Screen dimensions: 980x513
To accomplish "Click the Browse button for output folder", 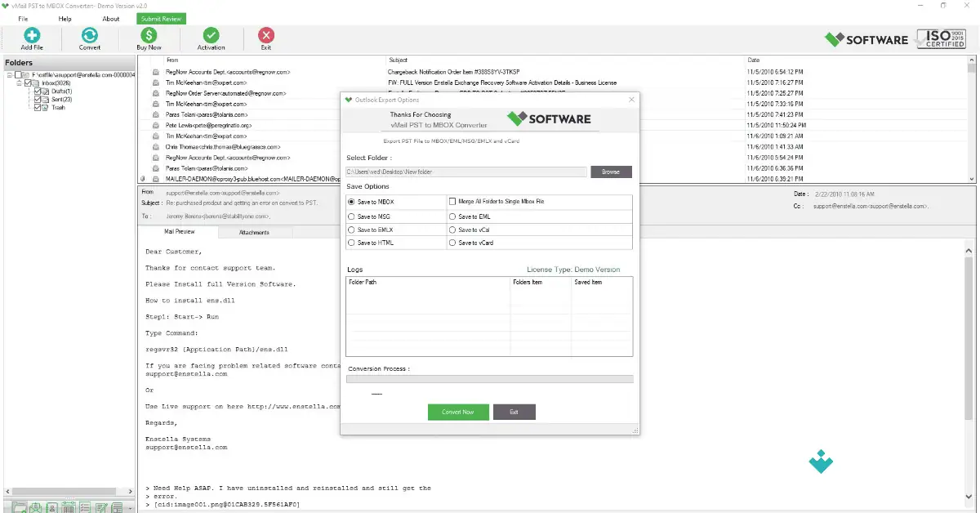I will [611, 172].
